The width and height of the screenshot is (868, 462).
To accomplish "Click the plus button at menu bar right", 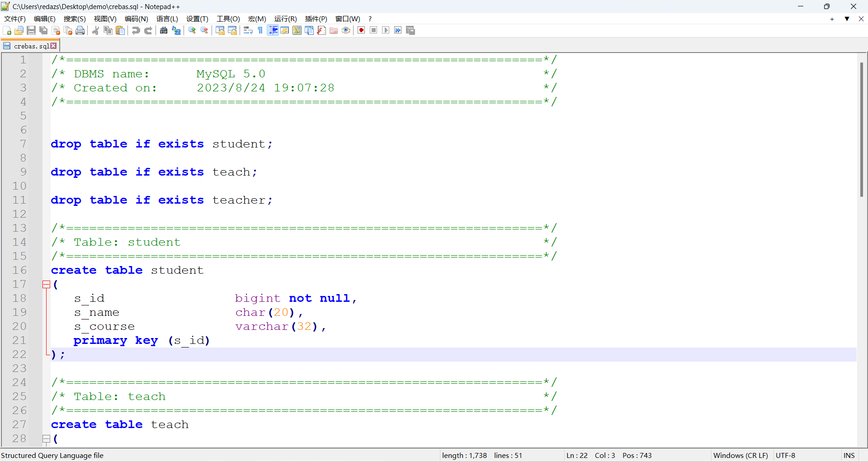I will pyautogui.click(x=832, y=19).
